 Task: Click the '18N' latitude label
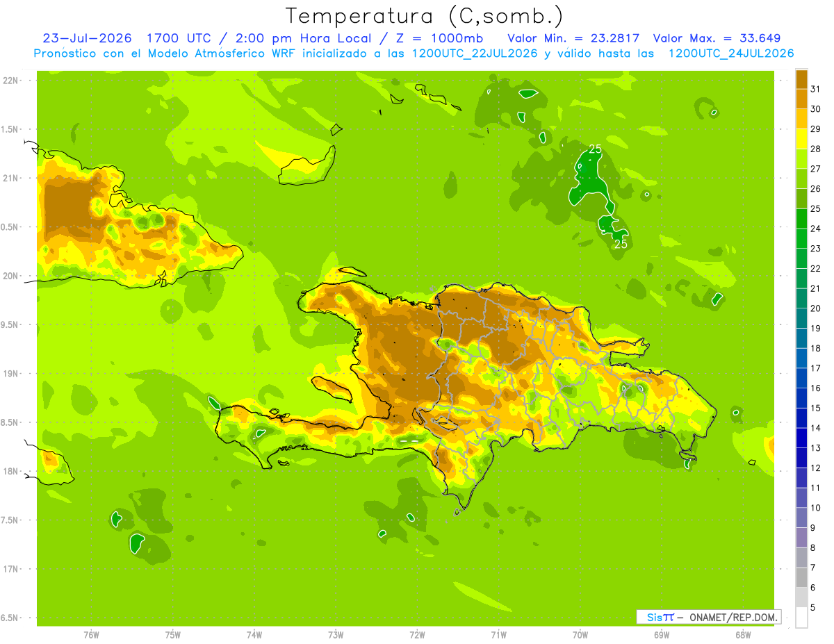(10, 471)
